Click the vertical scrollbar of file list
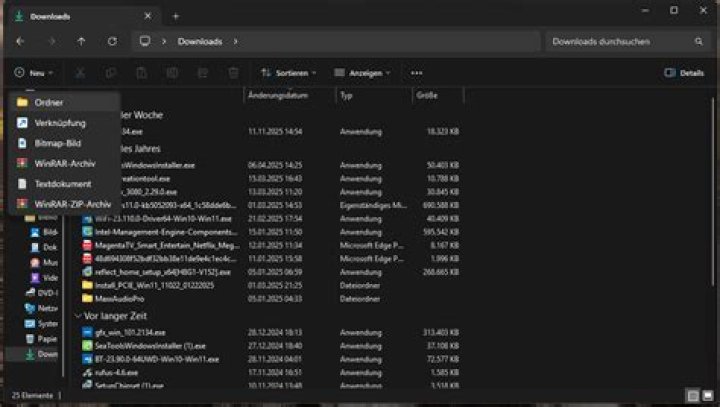This screenshot has height=407, width=720. point(713,193)
